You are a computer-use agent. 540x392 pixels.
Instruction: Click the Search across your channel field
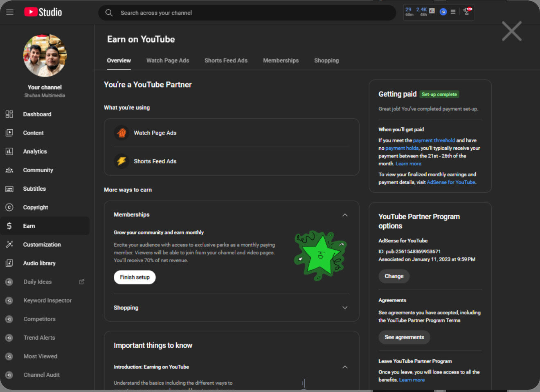[x=247, y=13]
